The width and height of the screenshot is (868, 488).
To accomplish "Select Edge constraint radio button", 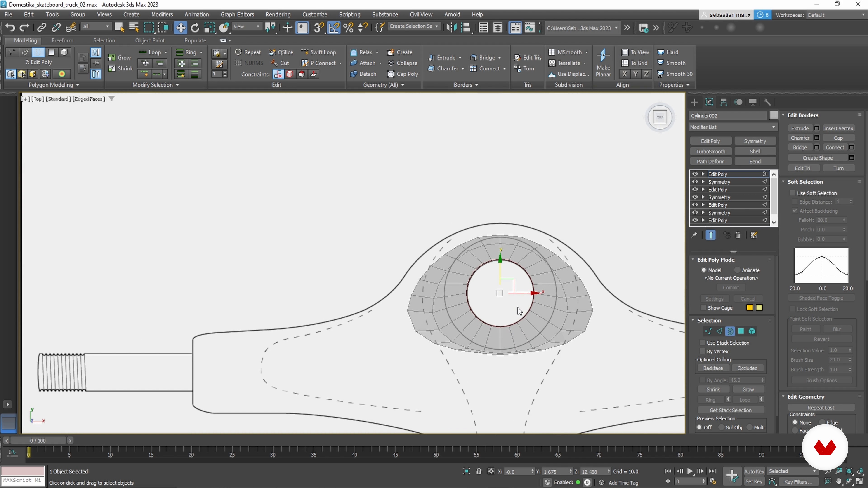I will click(x=822, y=422).
